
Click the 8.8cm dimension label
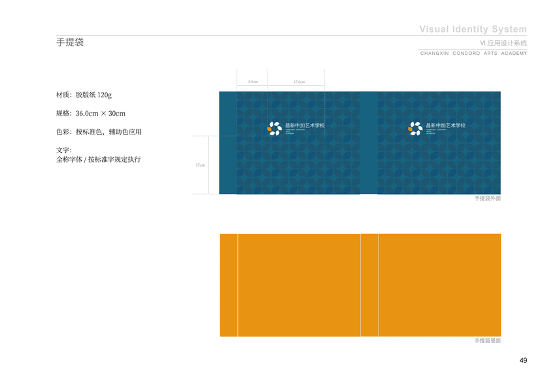(253, 82)
